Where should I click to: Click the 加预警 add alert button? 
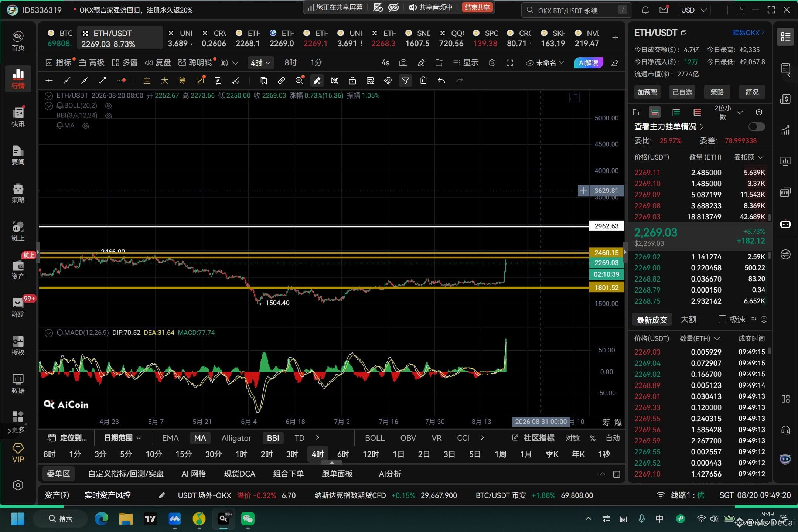[x=647, y=92]
